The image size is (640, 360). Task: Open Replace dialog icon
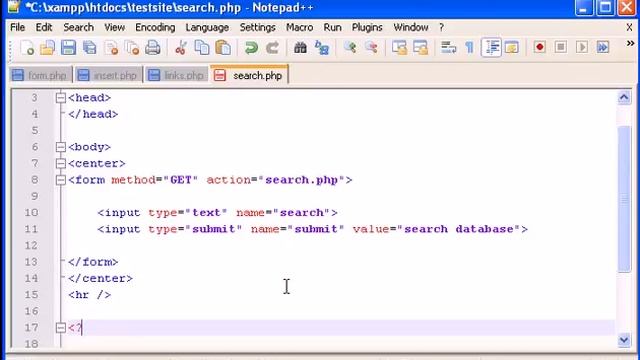tap(322, 48)
